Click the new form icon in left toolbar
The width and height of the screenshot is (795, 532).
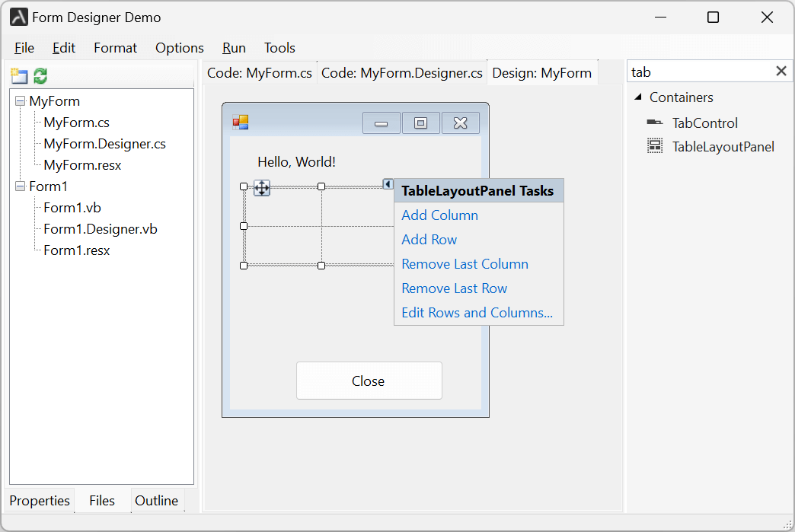pos(19,76)
